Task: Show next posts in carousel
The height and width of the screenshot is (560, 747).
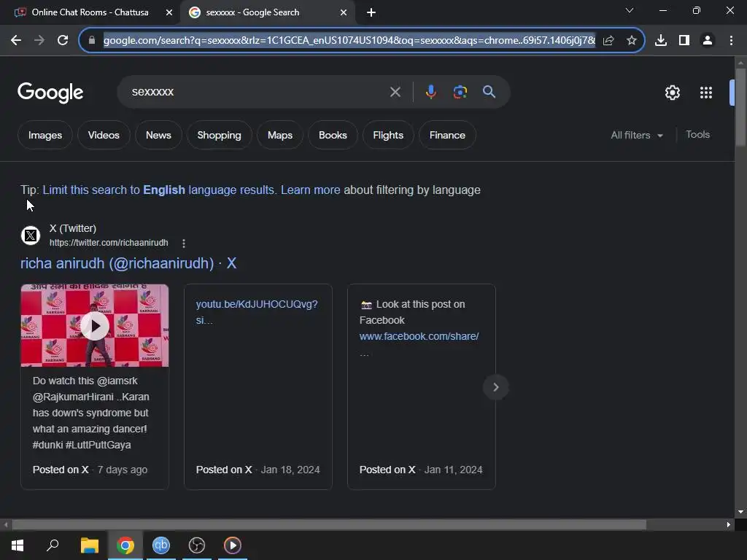Action: 495,387
